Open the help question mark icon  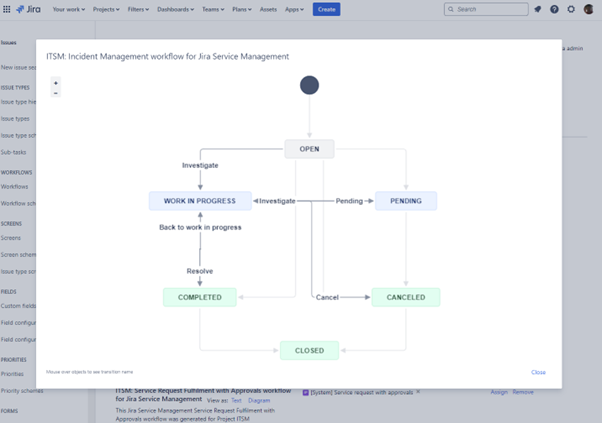coord(554,9)
